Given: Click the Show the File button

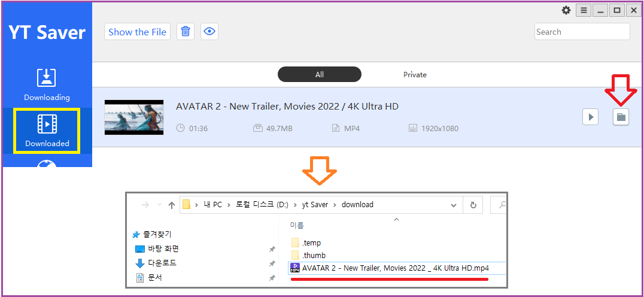Looking at the screenshot, I should point(137,32).
